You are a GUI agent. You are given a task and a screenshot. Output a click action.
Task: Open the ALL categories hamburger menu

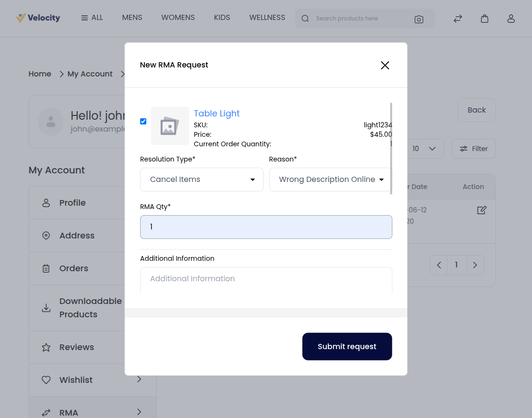click(92, 18)
